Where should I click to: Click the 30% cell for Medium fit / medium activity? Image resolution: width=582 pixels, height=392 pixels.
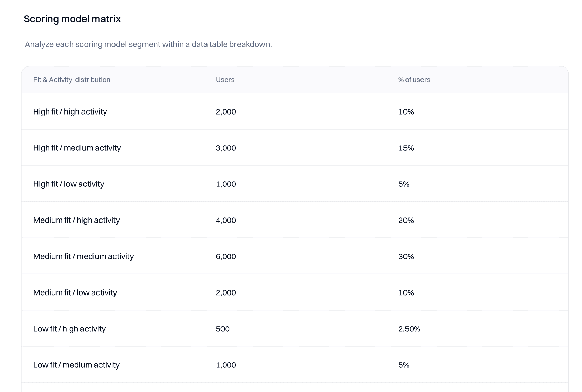tap(406, 256)
